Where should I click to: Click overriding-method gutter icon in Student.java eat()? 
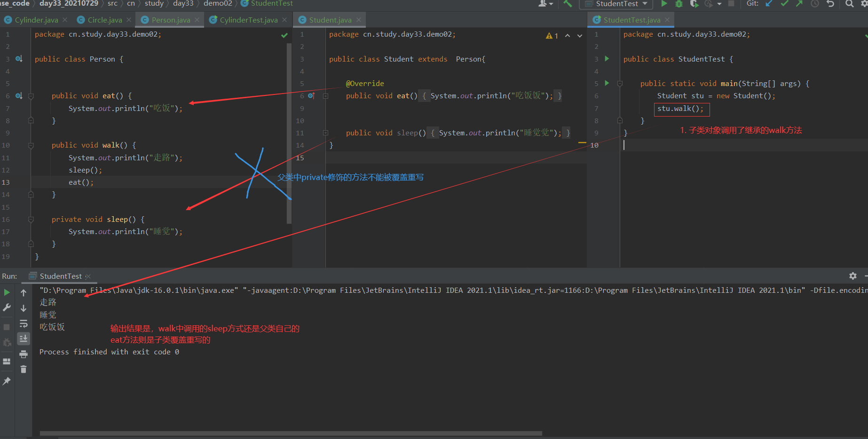click(x=311, y=95)
